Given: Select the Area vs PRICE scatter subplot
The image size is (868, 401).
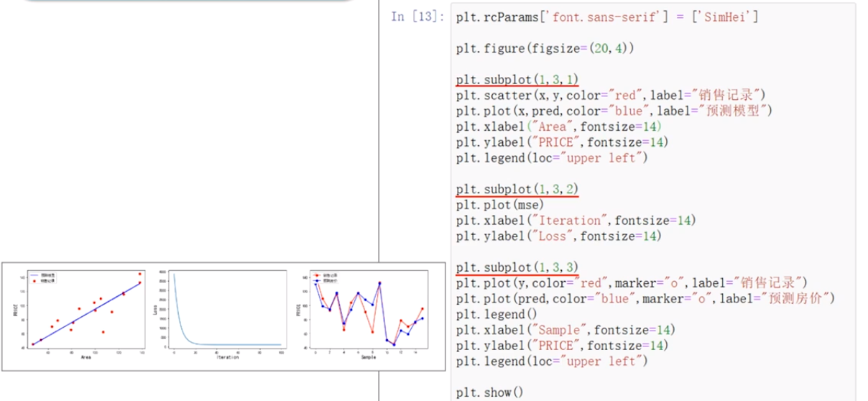Looking at the screenshot, I should click(81, 313).
